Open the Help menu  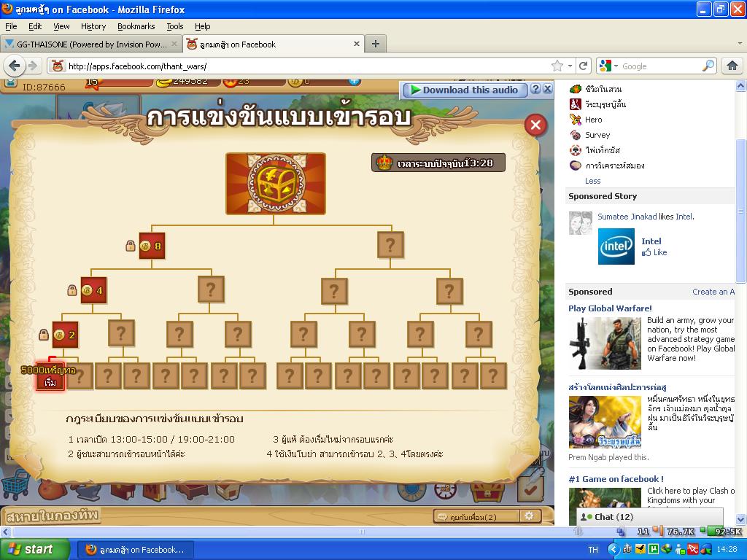[x=203, y=26]
